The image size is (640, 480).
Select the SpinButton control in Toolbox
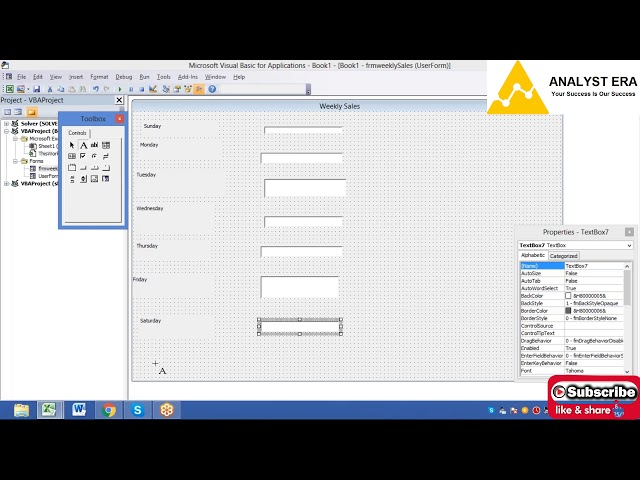click(x=83, y=179)
